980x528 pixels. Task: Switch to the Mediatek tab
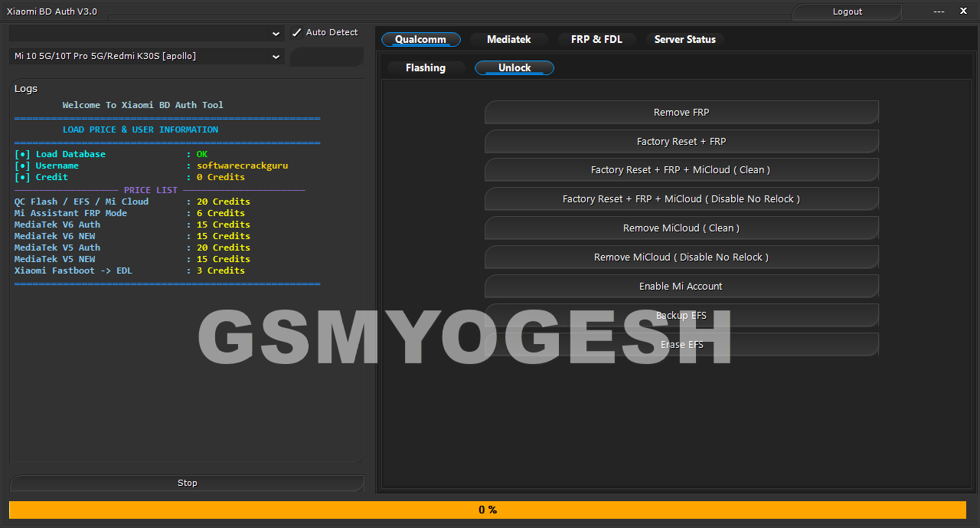point(508,40)
